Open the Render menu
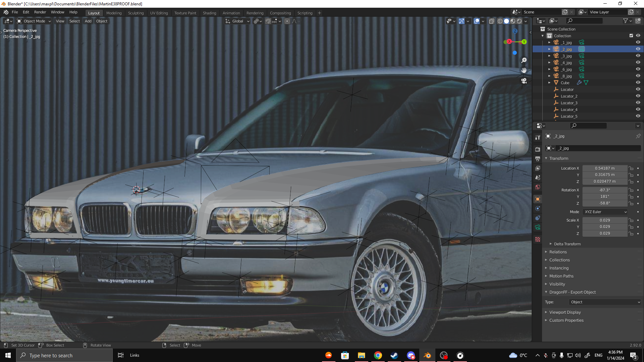 (40, 12)
